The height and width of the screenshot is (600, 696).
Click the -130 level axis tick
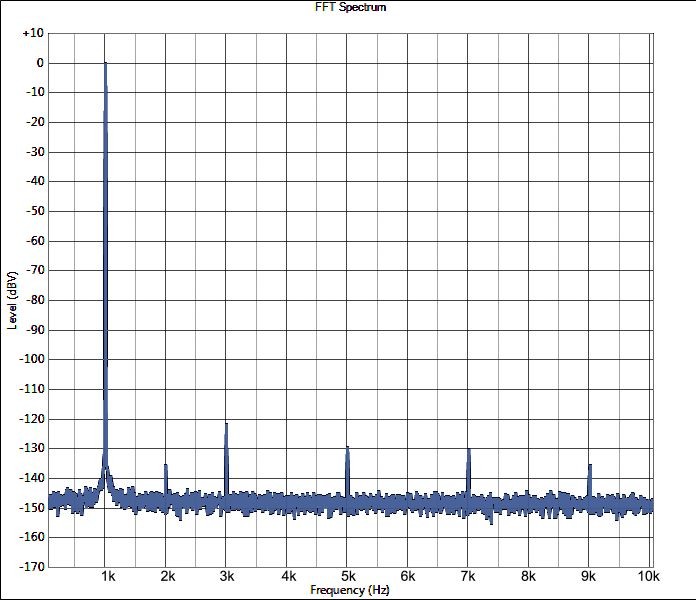pos(32,448)
